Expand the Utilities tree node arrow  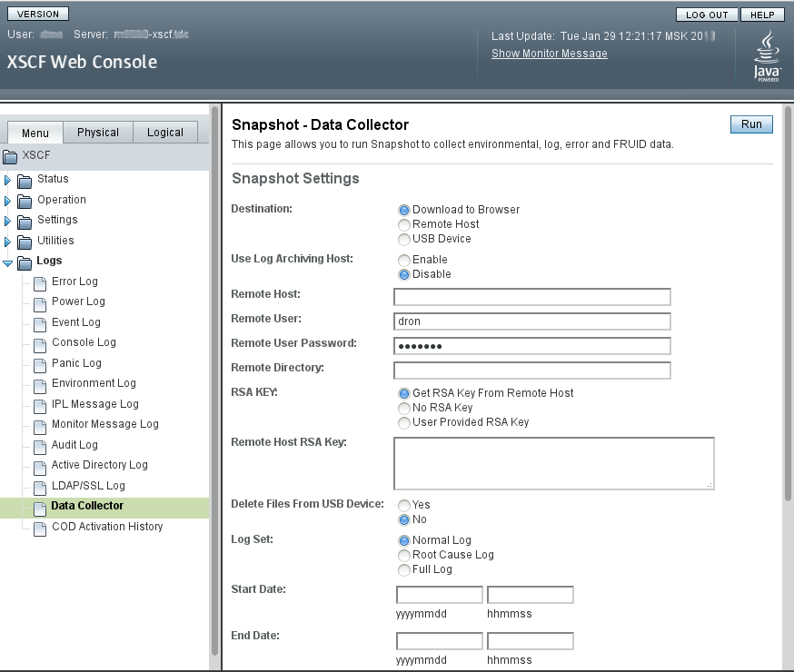(7, 242)
